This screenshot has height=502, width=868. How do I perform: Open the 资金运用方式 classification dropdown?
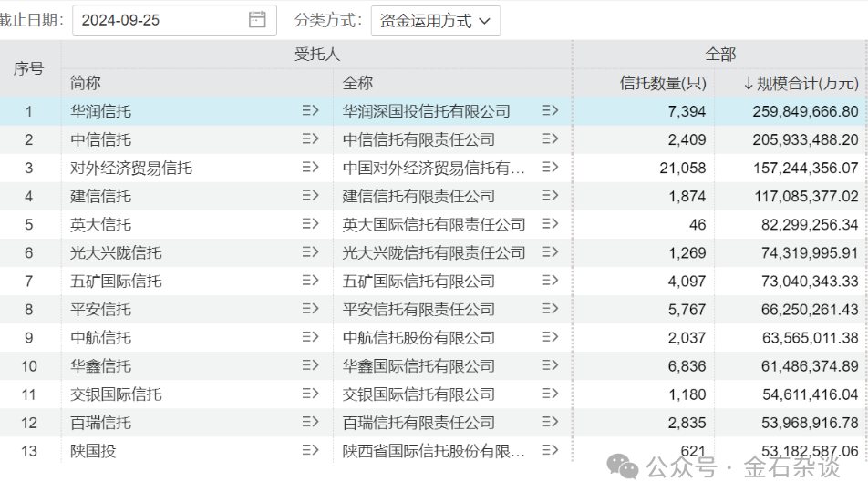coord(436,20)
